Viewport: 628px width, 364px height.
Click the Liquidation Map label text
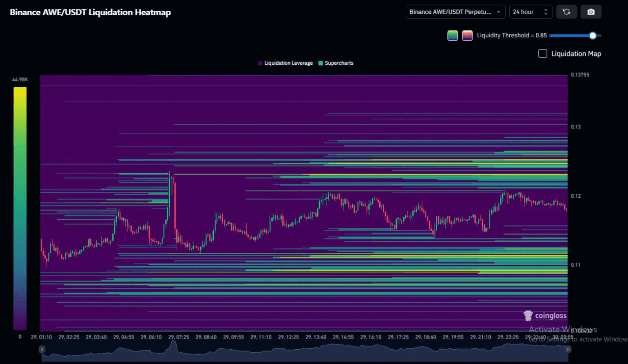click(576, 53)
